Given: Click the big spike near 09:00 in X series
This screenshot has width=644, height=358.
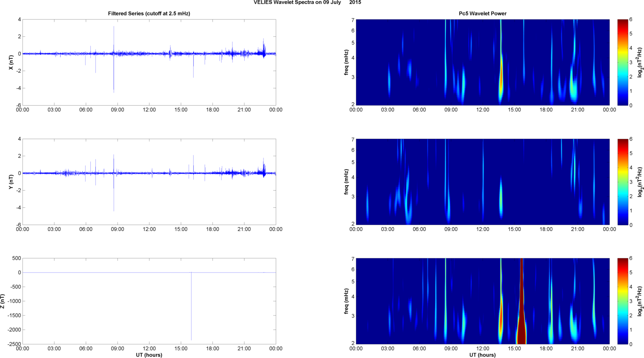Looking at the screenshot, I should click(x=113, y=59).
